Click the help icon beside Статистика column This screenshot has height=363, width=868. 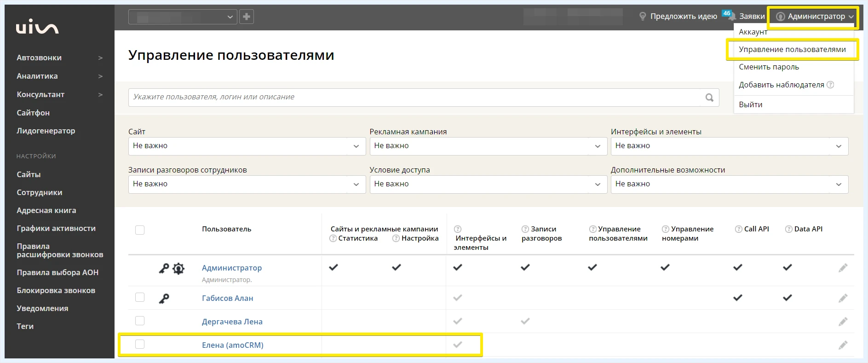(333, 238)
